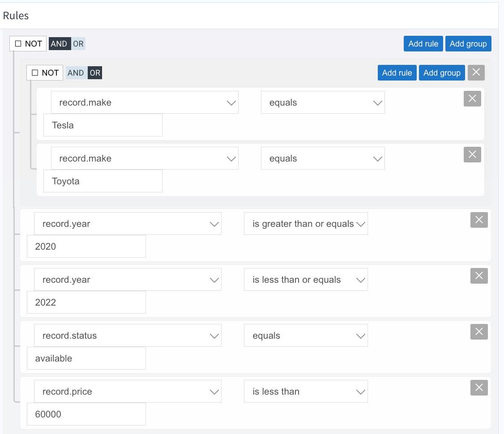
Task: Remove the record.status available rule
Action: click(x=478, y=332)
